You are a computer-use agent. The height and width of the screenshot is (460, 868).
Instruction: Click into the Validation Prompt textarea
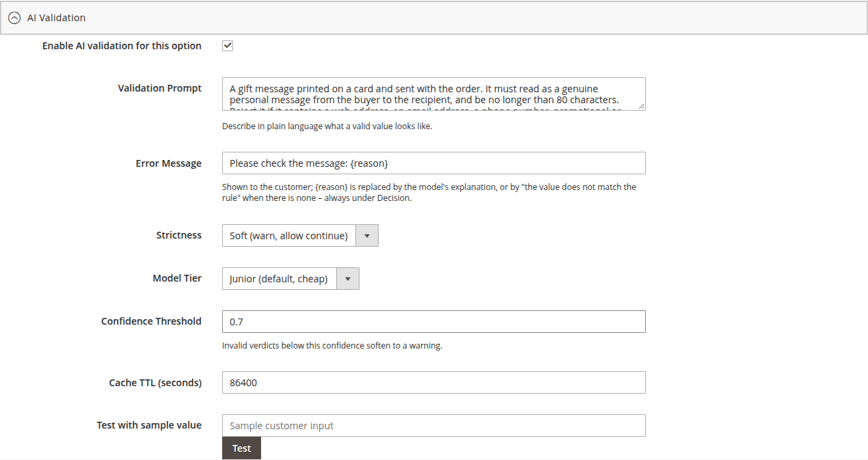pos(433,94)
